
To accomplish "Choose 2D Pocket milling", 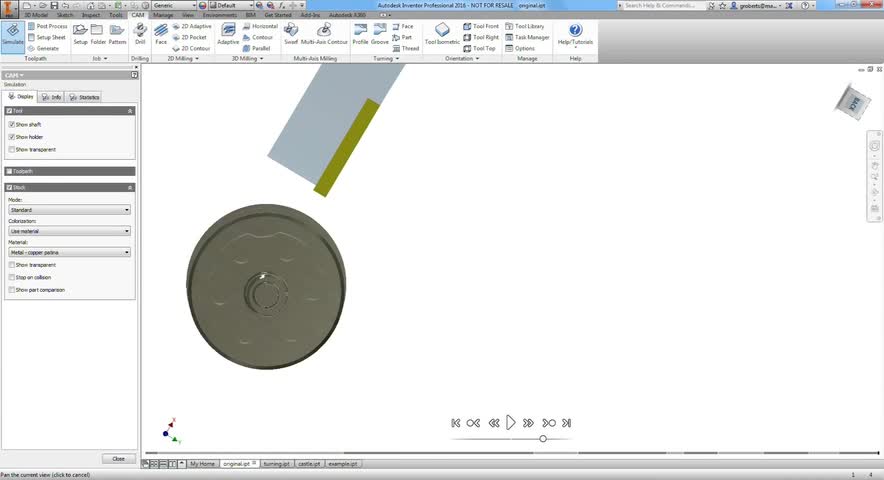I will (x=190, y=37).
